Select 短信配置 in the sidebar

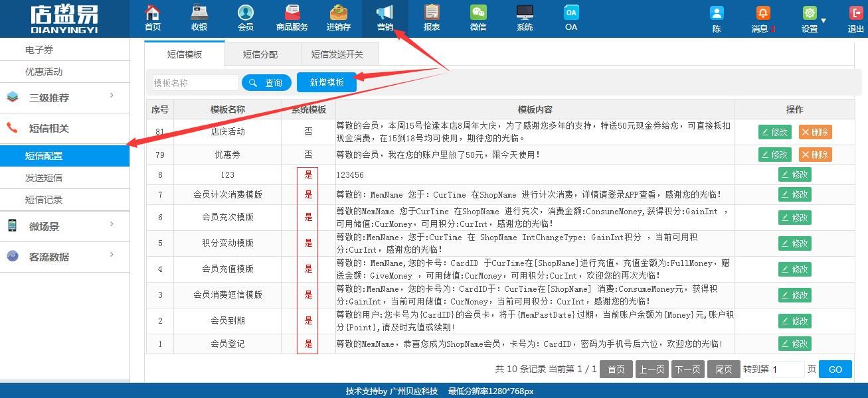[64, 156]
